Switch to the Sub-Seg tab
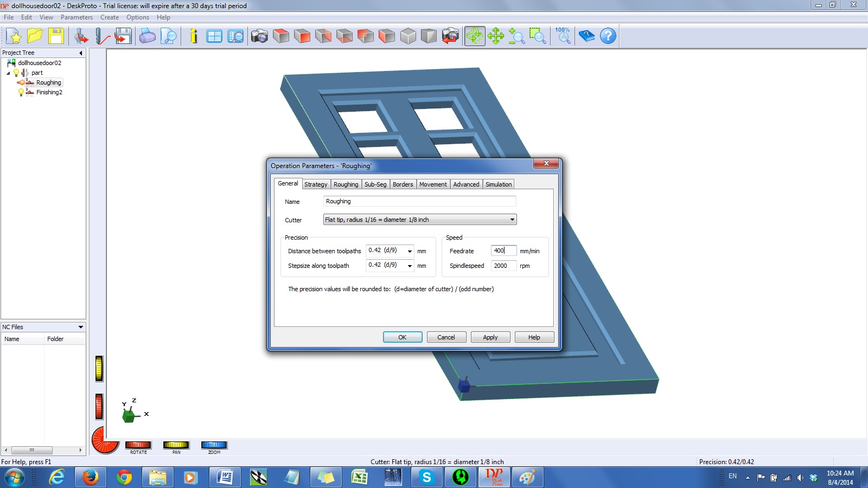 point(375,184)
